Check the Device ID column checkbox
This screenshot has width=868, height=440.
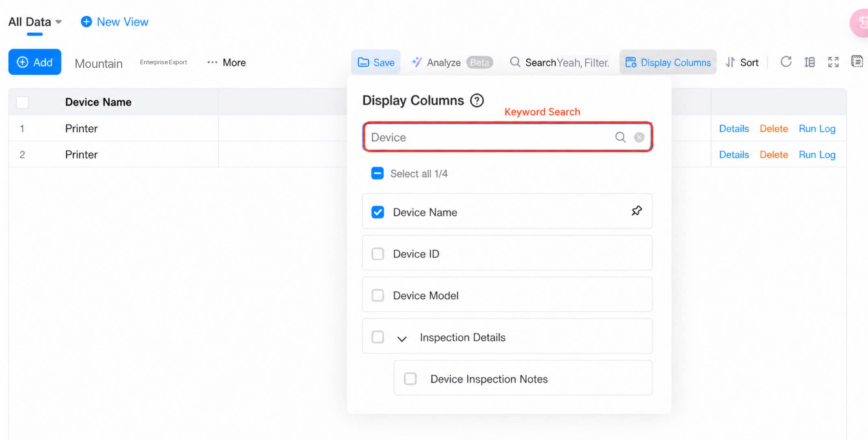[378, 254]
